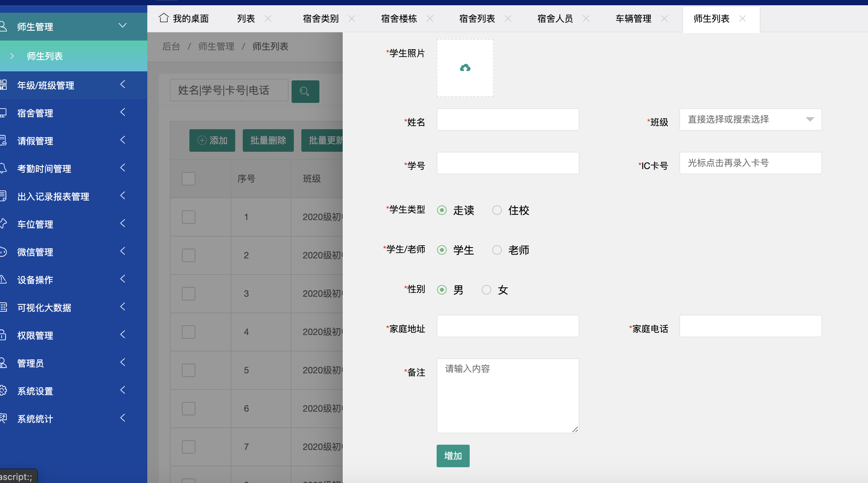Image resolution: width=868 pixels, height=483 pixels.
Task: Expand the 微信管理 menu
Action: [x=122, y=251]
